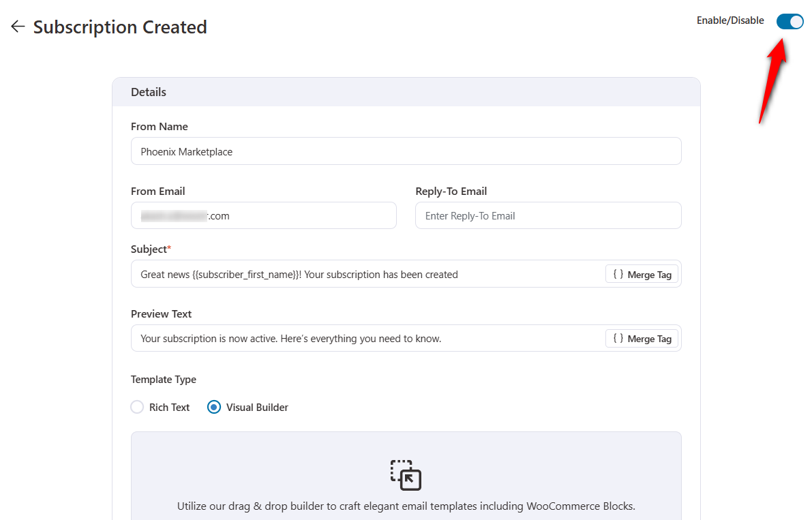Click the Rich Text label
Viewport: 812px width, 520px height.
(x=168, y=406)
